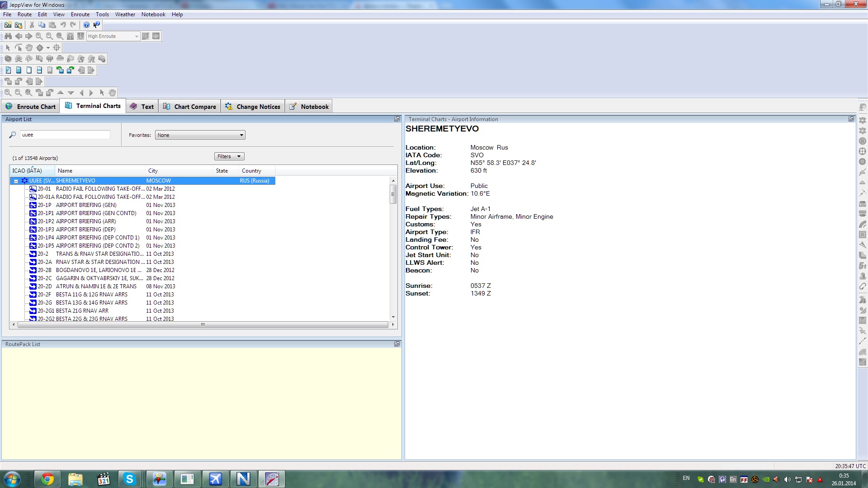Switch to the Notebook tab

click(309, 107)
